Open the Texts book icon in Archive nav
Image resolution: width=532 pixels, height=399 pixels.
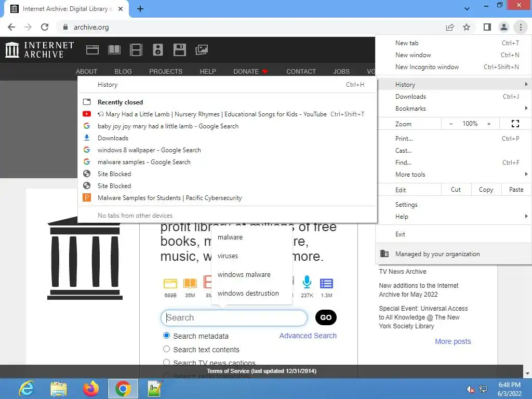[x=114, y=50]
